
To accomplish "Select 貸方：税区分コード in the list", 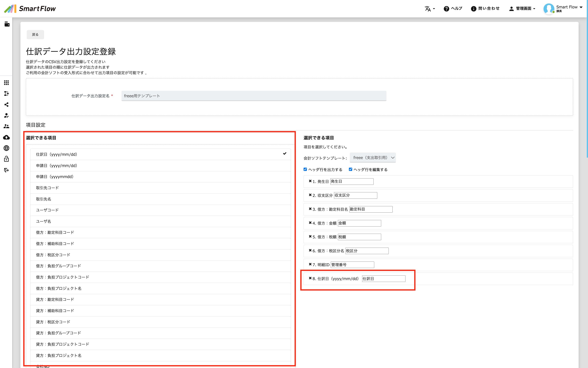I will point(160,322).
